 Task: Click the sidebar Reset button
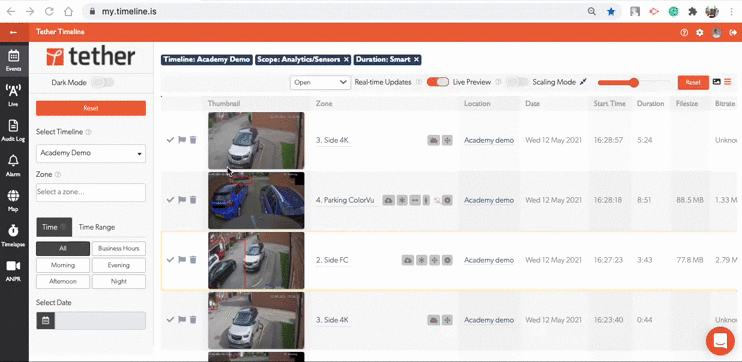91,108
